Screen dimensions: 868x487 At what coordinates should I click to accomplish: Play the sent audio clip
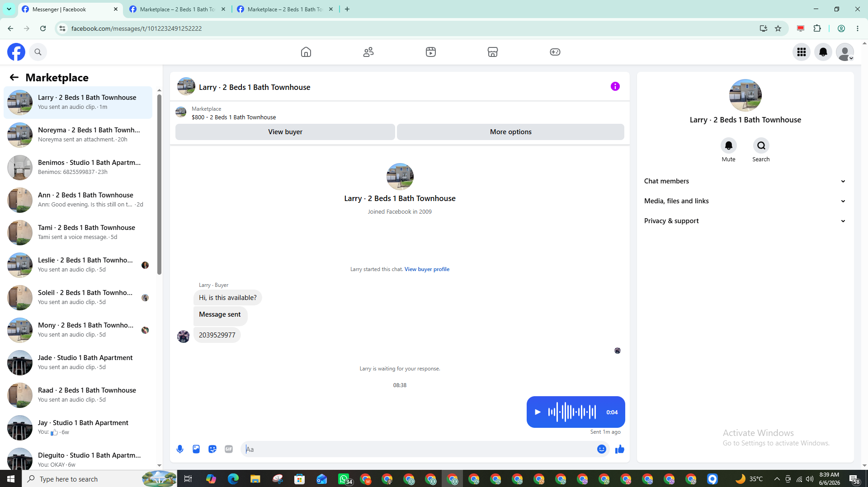(x=538, y=412)
